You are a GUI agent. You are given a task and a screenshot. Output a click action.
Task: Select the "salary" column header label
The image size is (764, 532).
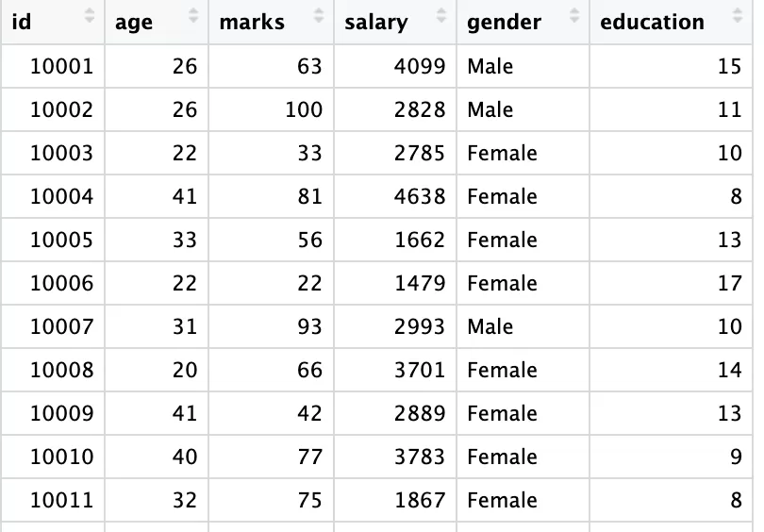(x=376, y=23)
